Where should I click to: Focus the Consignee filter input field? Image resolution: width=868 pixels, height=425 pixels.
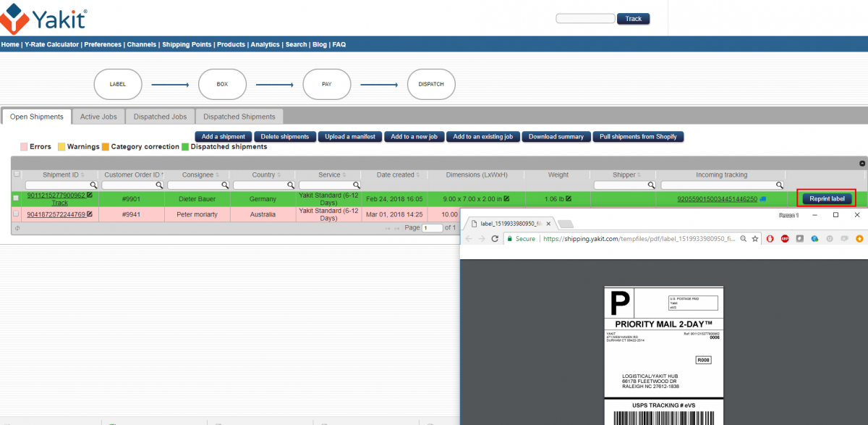pos(197,185)
